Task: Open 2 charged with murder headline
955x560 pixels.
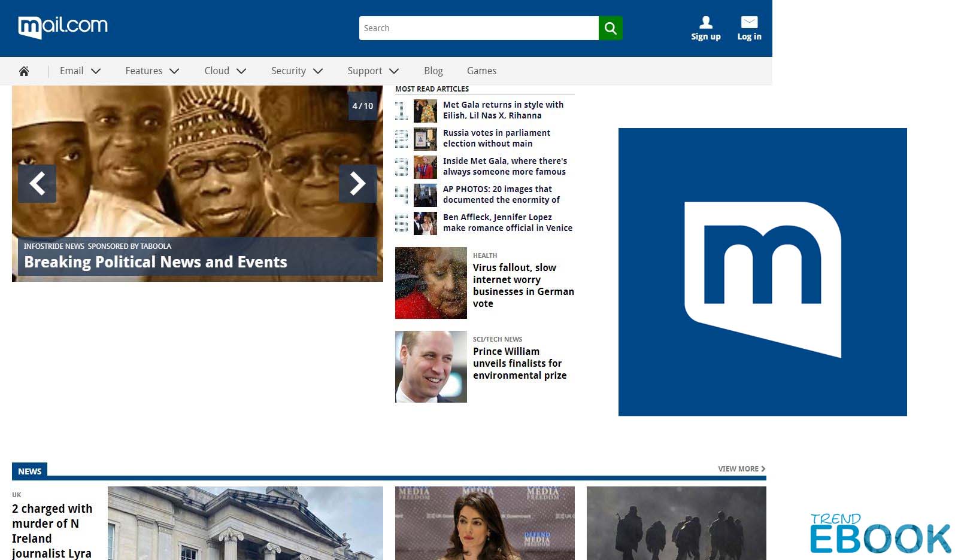Action: coord(52,531)
